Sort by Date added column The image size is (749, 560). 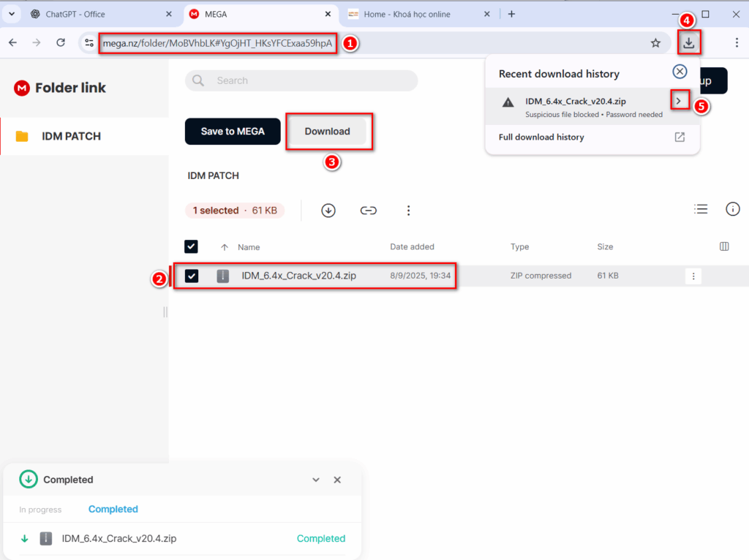pos(412,247)
